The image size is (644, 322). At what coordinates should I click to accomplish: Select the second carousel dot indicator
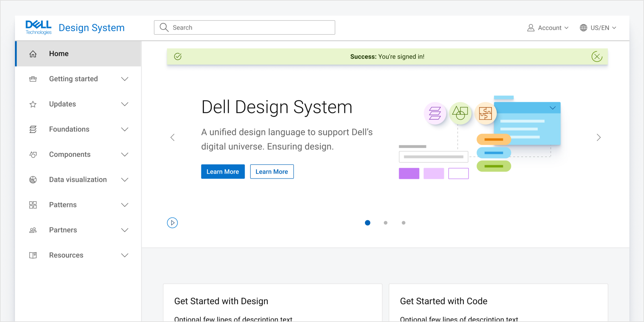[x=385, y=223]
